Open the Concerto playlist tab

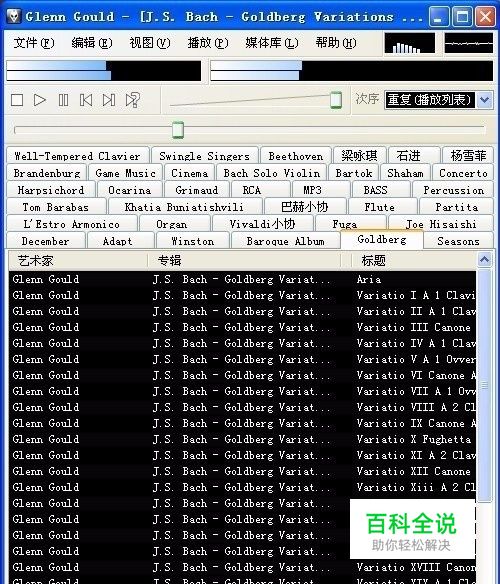tap(463, 173)
